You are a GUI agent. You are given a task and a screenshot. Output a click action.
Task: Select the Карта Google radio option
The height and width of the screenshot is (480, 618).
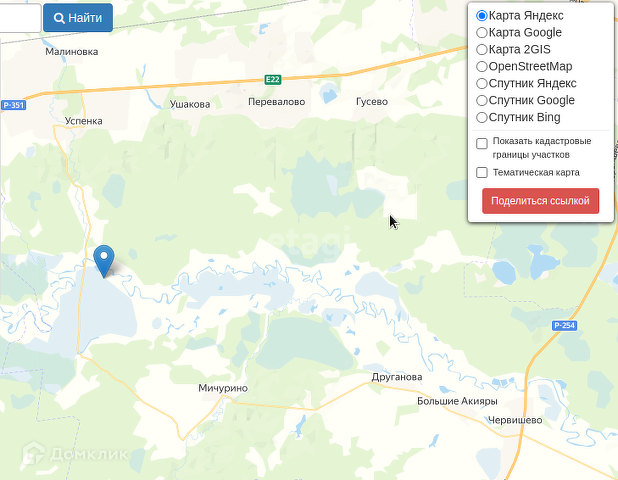coord(482,33)
